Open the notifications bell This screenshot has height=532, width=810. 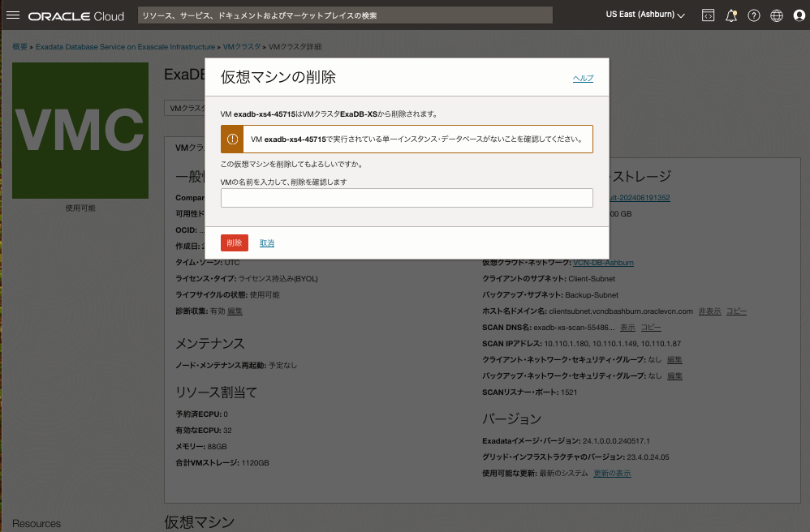(x=731, y=15)
